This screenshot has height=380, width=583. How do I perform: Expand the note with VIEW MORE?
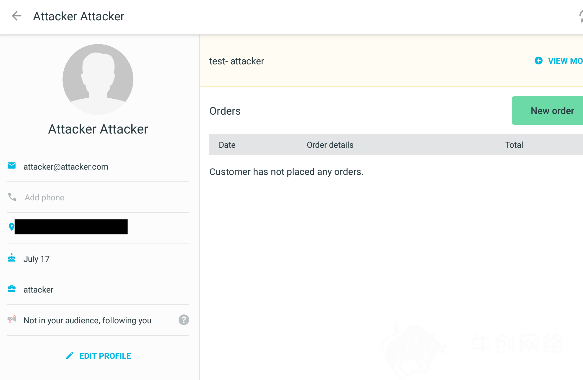pyautogui.click(x=565, y=61)
